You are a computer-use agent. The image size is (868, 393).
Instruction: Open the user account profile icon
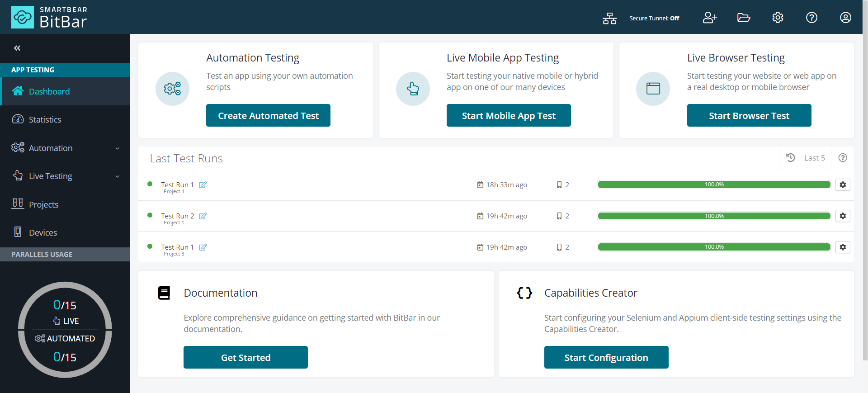pyautogui.click(x=845, y=18)
